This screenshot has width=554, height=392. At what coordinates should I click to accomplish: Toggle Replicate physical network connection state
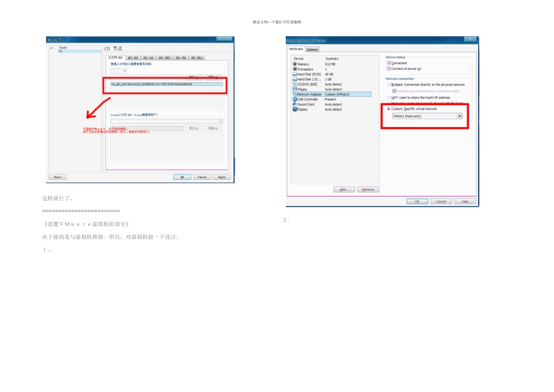[394, 91]
